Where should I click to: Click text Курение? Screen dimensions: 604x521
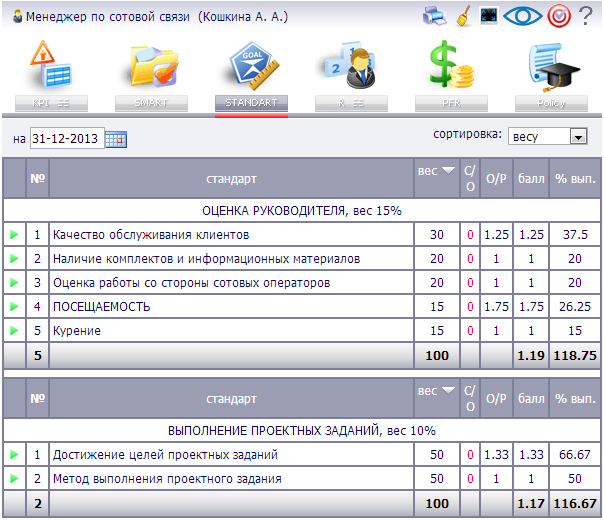(x=77, y=330)
